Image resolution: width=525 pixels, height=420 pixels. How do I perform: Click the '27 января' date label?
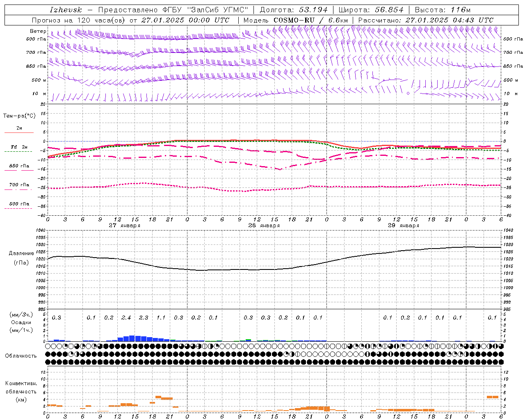pos(125,226)
